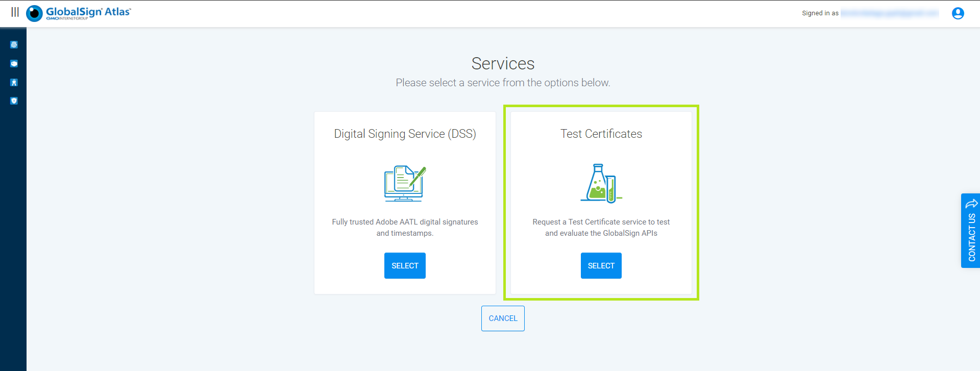Open the keys icon in the sidebar
This screenshot has height=371, width=980.
(14, 83)
